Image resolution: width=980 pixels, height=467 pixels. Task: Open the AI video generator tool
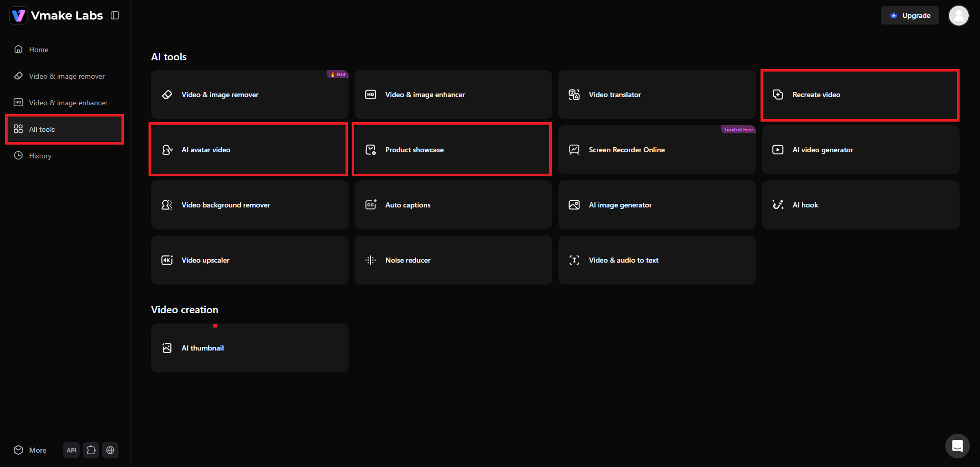point(861,150)
